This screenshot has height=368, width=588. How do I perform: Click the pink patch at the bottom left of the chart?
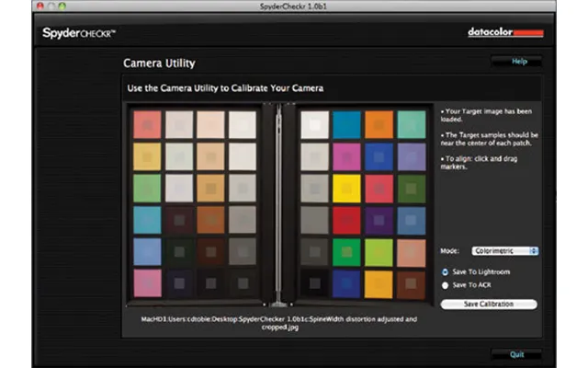coord(147,283)
